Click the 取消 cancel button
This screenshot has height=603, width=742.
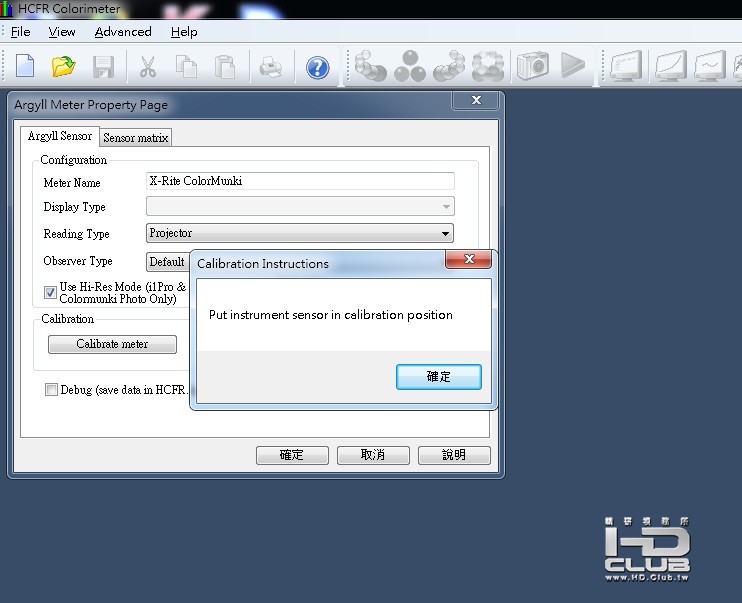373,455
